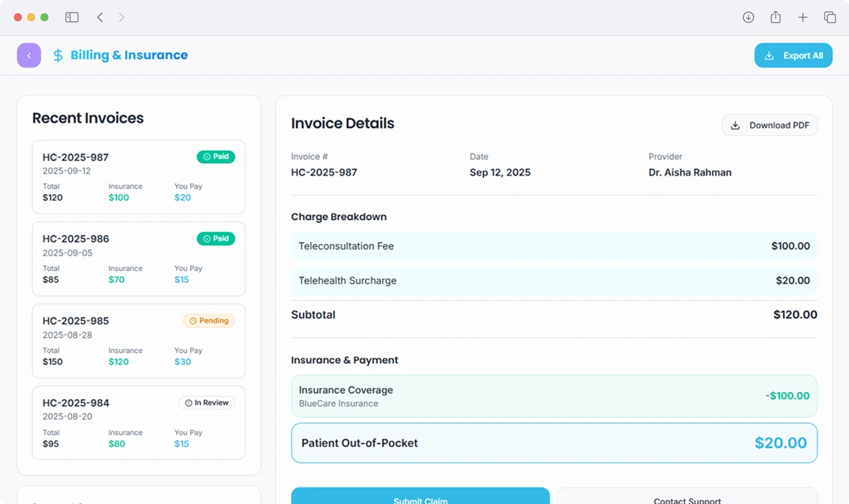Click the invoice date Sep 12, 2025

[x=500, y=172]
